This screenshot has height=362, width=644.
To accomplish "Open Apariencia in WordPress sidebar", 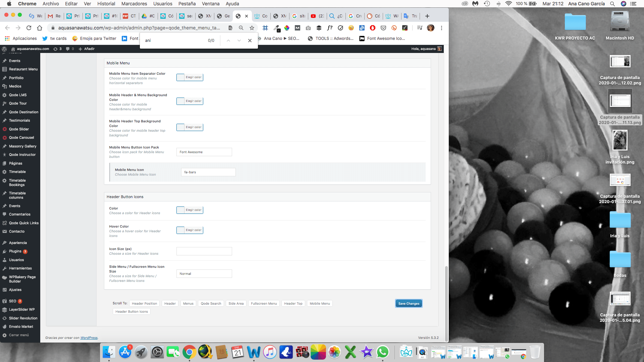I will click(x=18, y=243).
